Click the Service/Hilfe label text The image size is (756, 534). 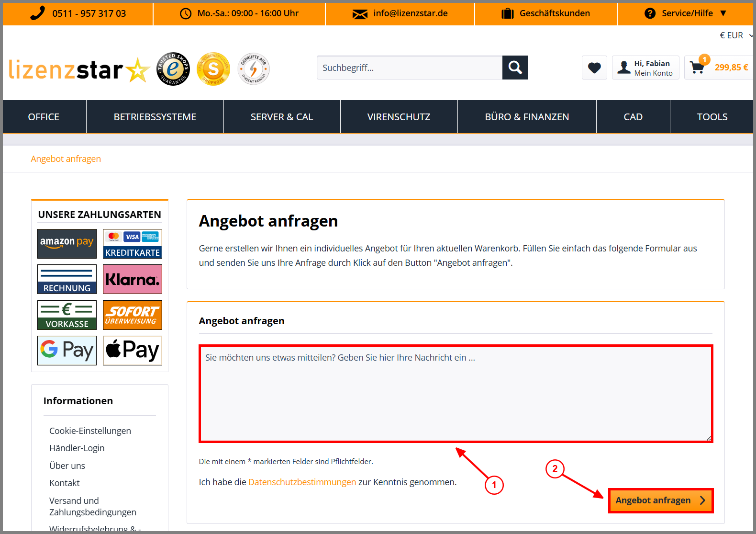(x=687, y=13)
